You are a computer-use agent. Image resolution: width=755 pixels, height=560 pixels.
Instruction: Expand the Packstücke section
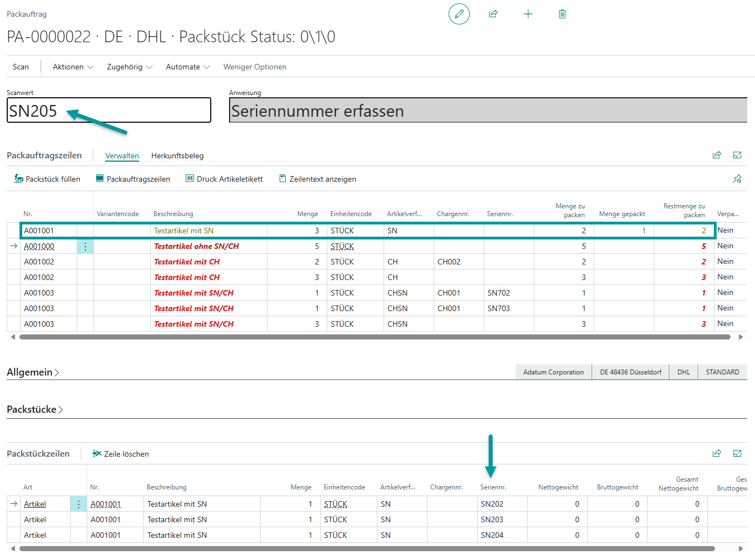[x=34, y=409]
